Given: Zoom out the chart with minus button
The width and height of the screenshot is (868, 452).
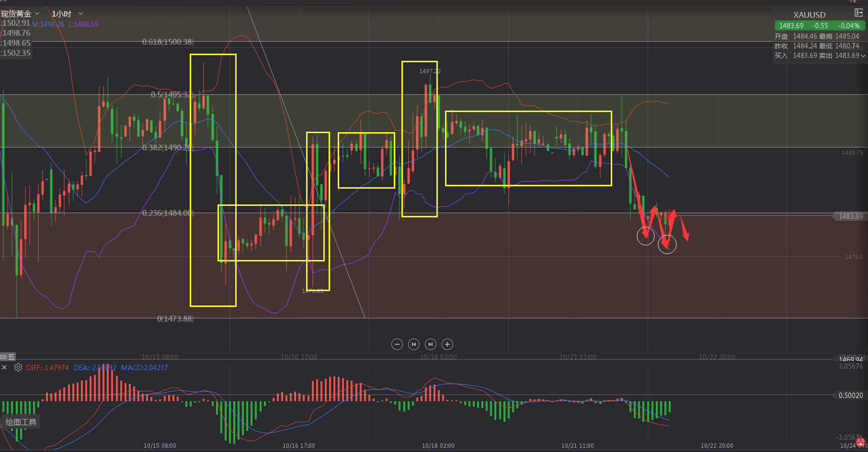Looking at the screenshot, I should click(x=397, y=344).
